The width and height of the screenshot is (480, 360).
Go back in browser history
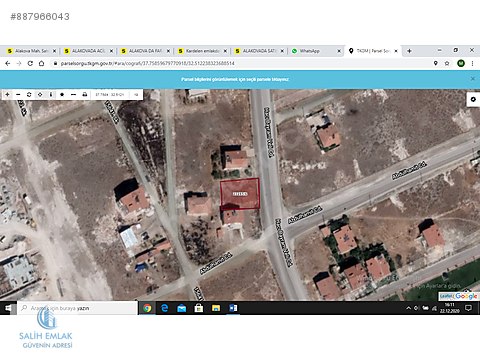[8, 63]
